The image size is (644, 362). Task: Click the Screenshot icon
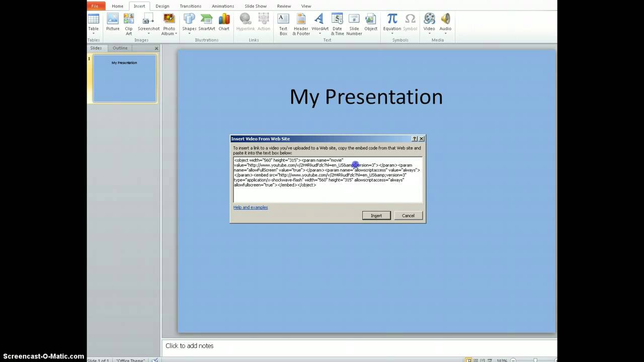(148, 19)
